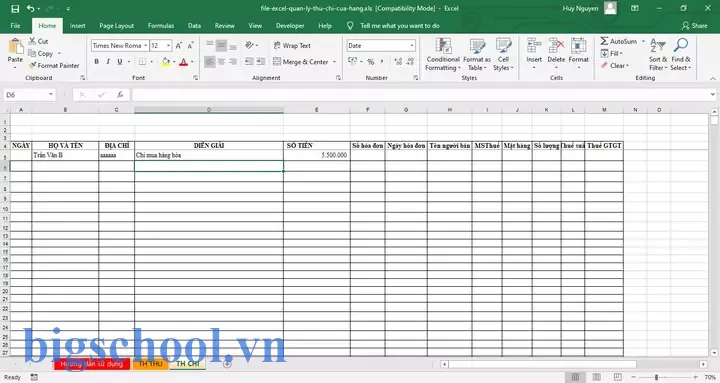Open the Name Box D6 dropdown
The image size is (720, 383).
51,95
